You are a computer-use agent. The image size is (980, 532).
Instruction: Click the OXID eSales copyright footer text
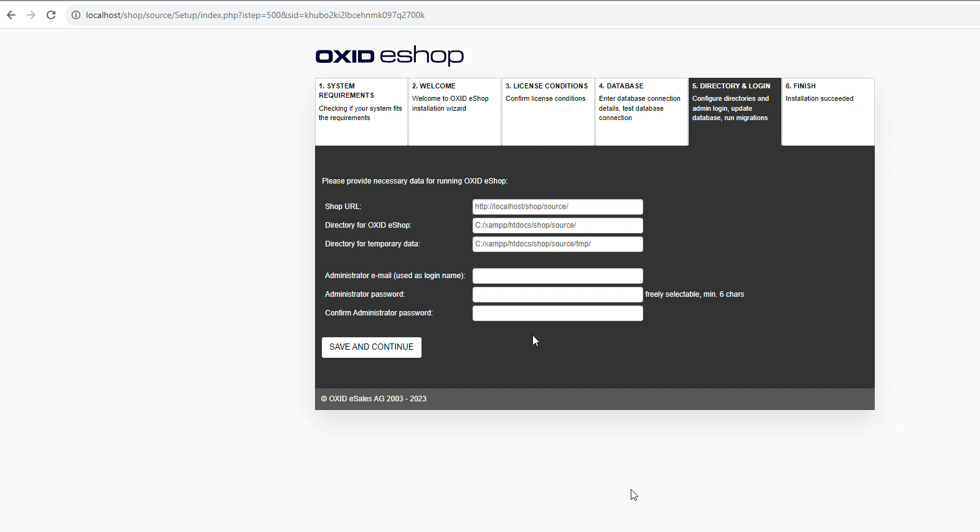(374, 399)
